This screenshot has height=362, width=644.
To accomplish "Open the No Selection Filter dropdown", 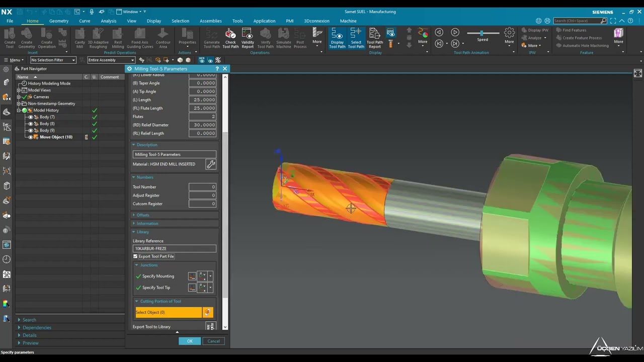I will pyautogui.click(x=53, y=60).
